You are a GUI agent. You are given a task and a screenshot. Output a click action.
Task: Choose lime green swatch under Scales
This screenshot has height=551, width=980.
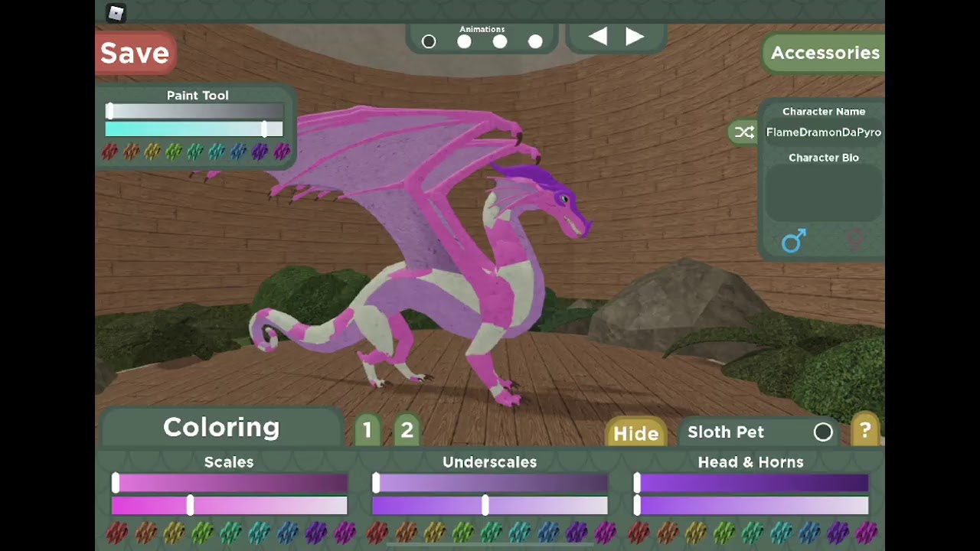[x=202, y=532]
